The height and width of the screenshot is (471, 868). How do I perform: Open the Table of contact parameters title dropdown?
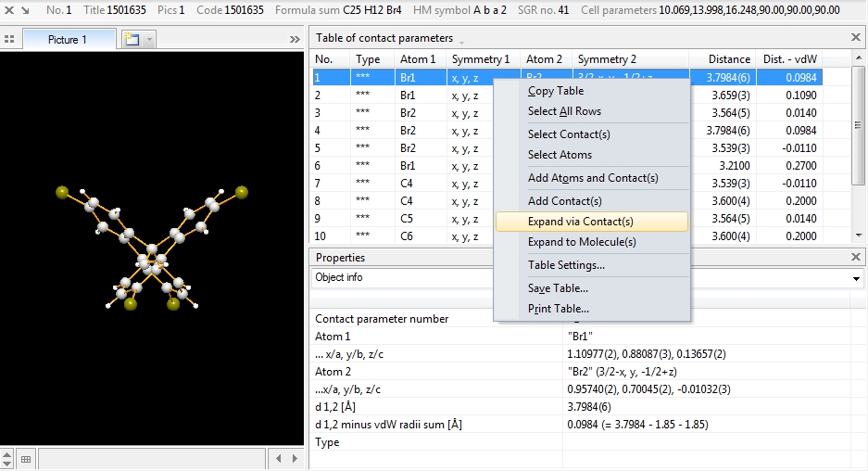(x=461, y=41)
